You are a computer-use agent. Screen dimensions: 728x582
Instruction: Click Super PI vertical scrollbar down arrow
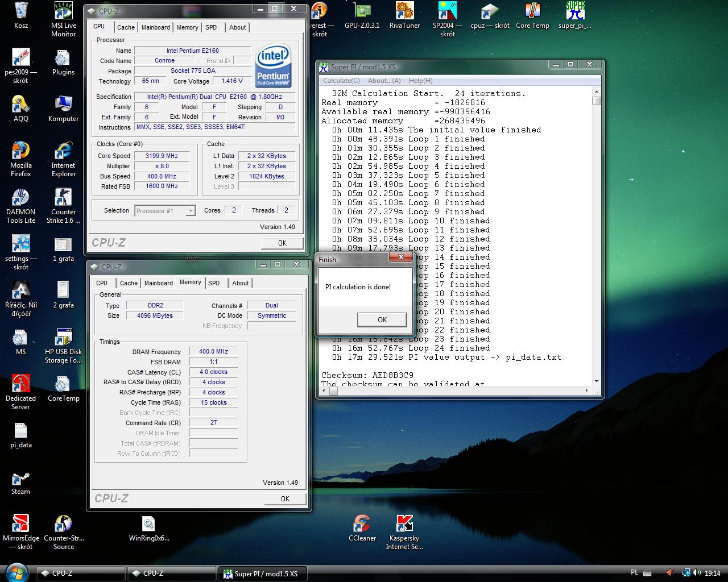click(596, 381)
